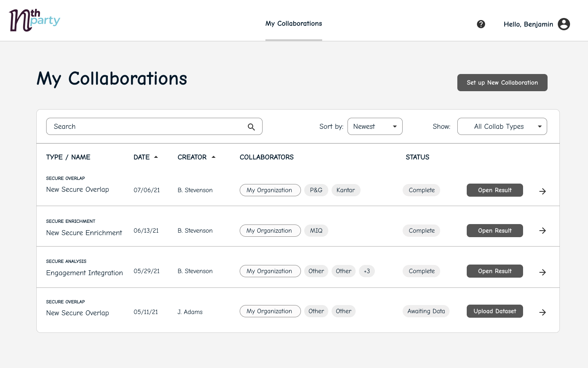Click the Kantar collaborator chip
Image resolution: width=588 pixels, height=368 pixels.
(345, 190)
